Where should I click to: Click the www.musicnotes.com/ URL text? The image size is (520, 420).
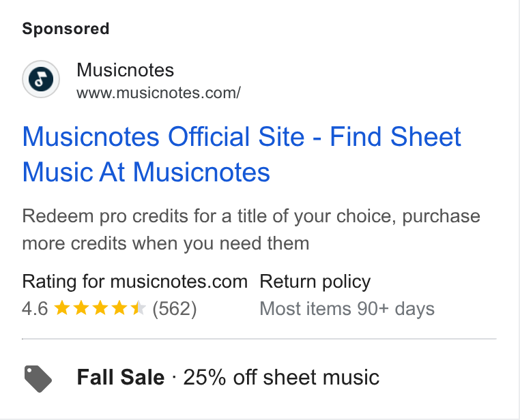(158, 93)
